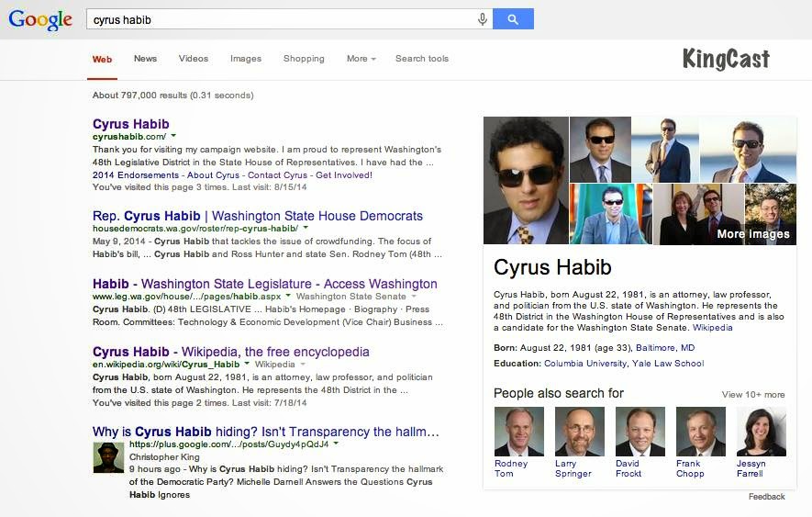812x517 pixels.
Task: Open the Cyrus Habib campaign site result
Action: 131,124
